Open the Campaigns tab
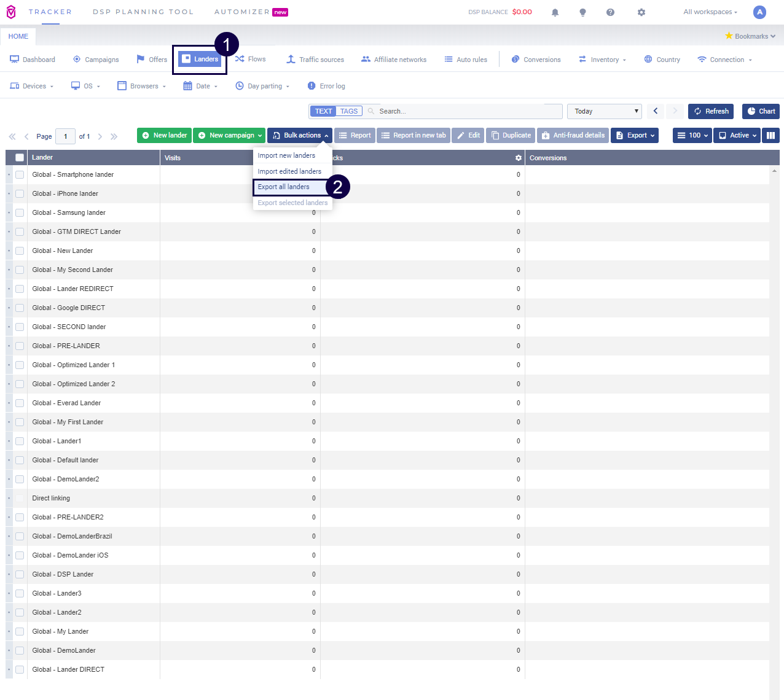This screenshot has height=700, width=784. click(96, 60)
